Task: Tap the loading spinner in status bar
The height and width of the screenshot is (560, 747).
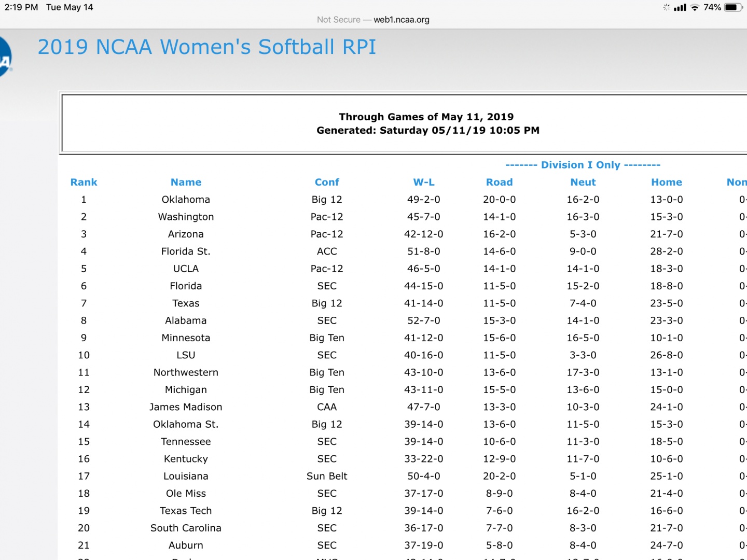Action: [x=666, y=7]
